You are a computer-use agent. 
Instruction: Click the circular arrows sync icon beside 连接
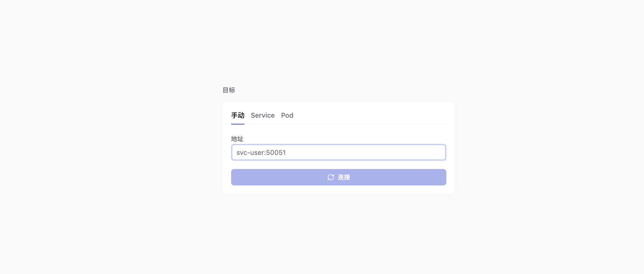pyautogui.click(x=331, y=177)
